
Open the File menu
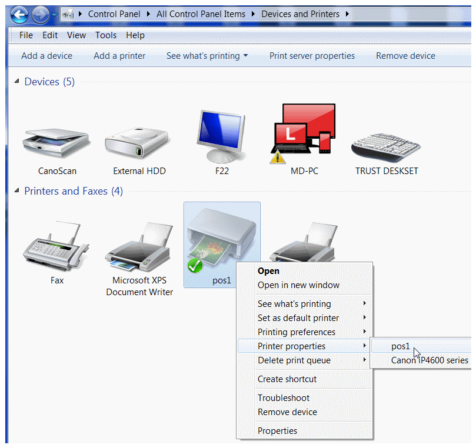[x=26, y=35]
